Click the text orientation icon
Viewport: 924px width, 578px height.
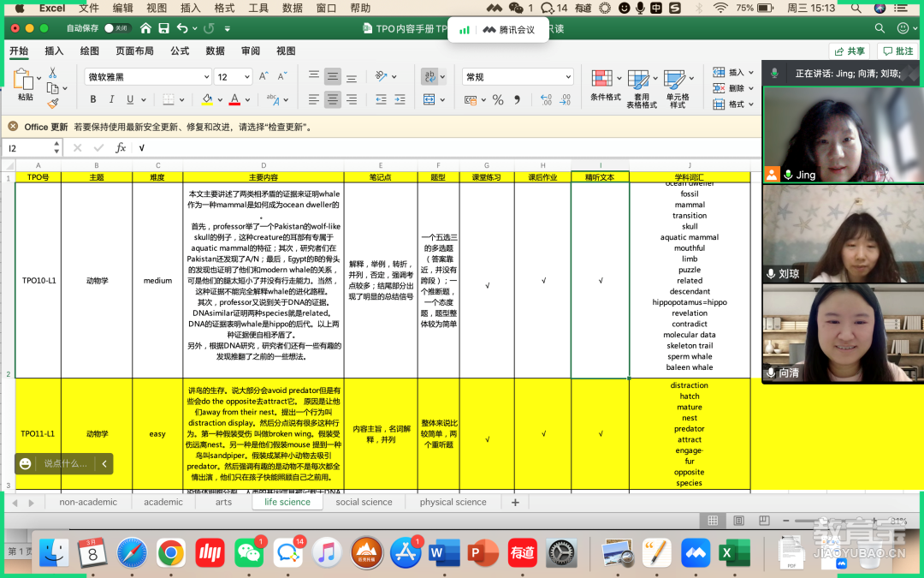(x=382, y=76)
